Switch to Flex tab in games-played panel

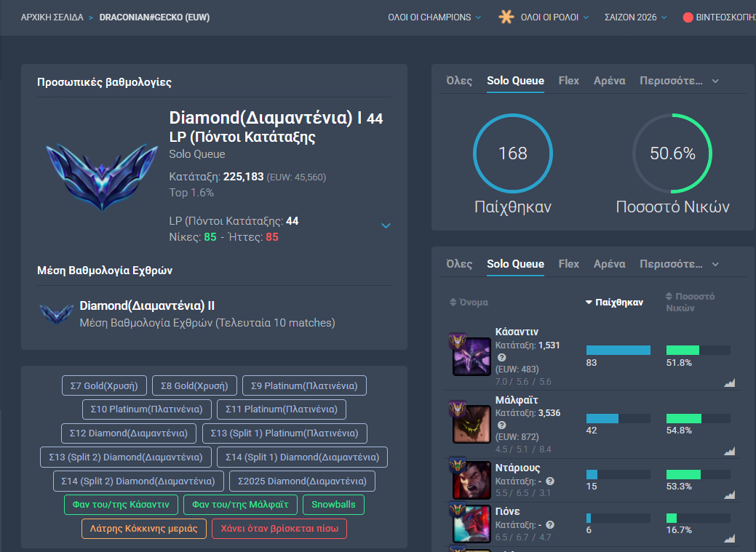tap(568, 81)
